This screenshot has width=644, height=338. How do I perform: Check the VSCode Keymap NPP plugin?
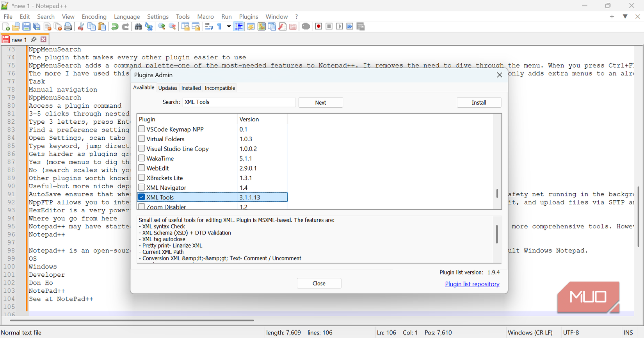click(x=142, y=129)
